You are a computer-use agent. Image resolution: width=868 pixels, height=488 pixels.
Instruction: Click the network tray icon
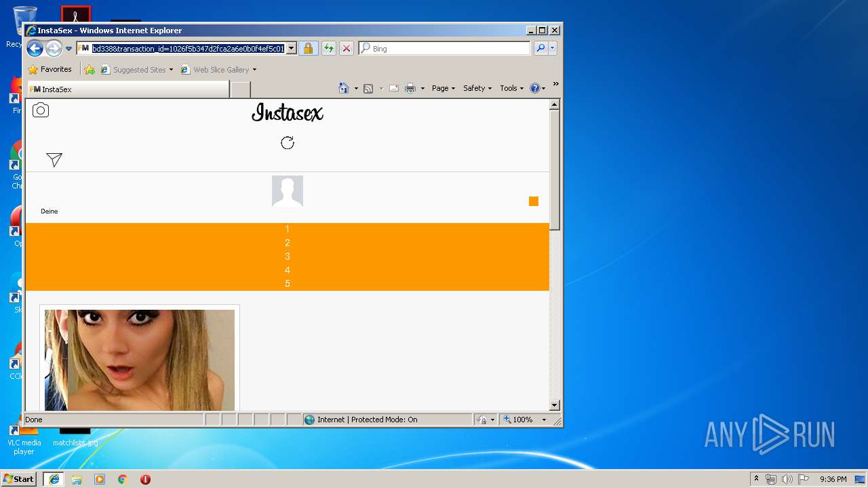[x=771, y=479]
